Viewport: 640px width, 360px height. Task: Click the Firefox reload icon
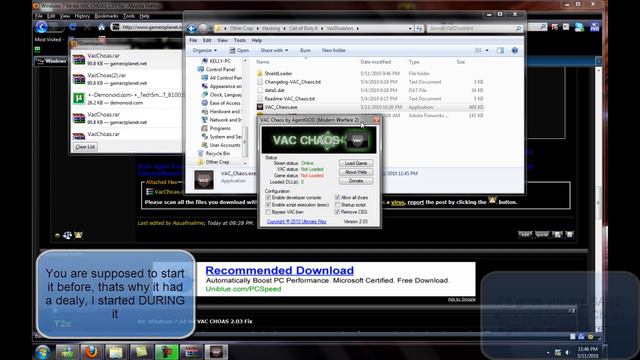(73, 27)
